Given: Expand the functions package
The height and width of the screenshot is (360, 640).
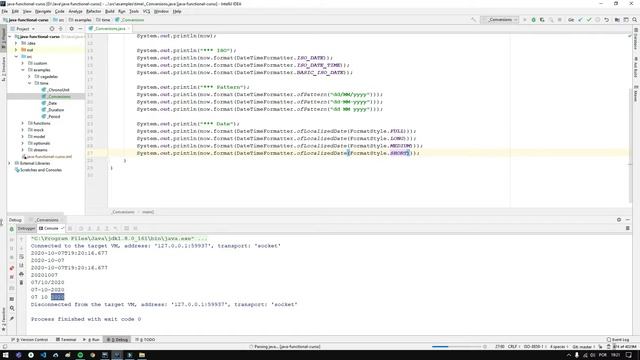Looking at the screenshot, I should click(x=23, y=123).
